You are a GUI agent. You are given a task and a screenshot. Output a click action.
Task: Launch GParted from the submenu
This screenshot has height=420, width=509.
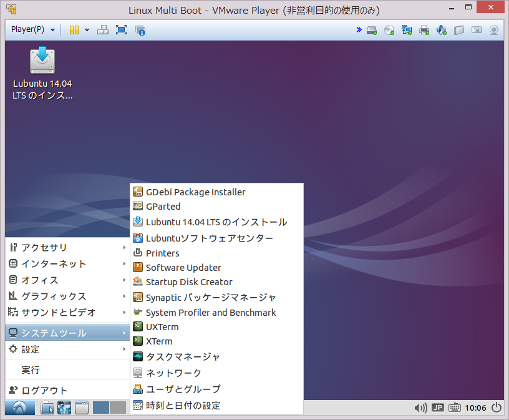point(216,207)
